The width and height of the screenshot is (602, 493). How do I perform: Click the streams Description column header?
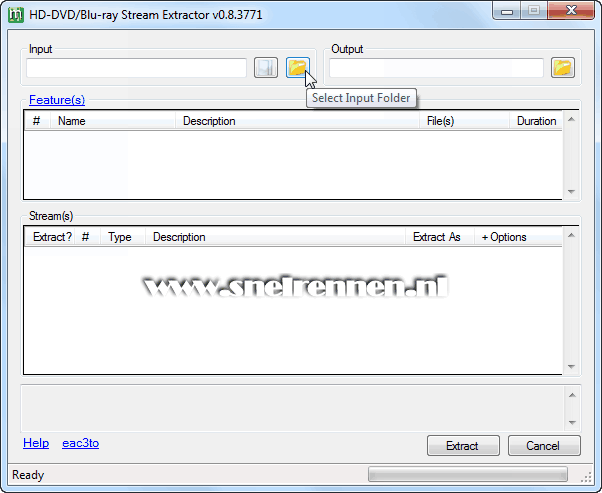[x=275, y=237]
